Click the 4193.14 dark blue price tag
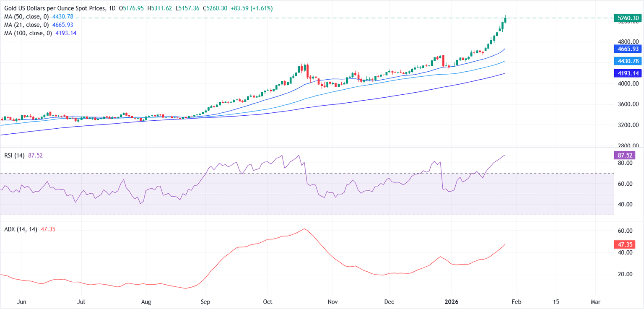Viewport: 644px width, 309px height. [x=626, y=73]
